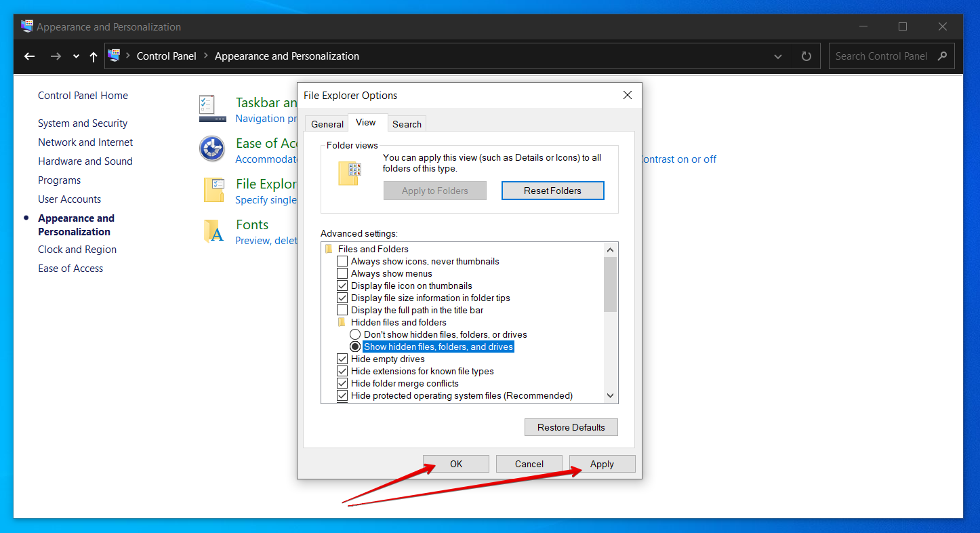Go up one level with Up arrow
The width and height of the screenshot is (980, 533).
tap(94, 56)
